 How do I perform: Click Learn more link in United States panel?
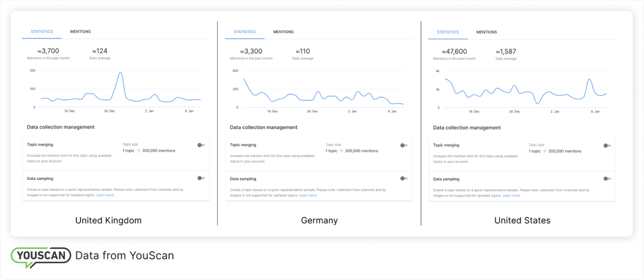(x=511, y=196)
